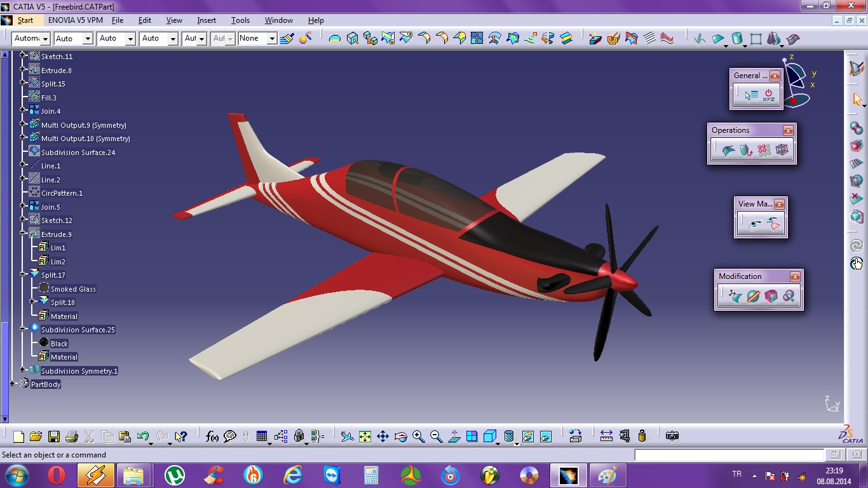Close the Operations floating toolbar

[x=788, y=130]
